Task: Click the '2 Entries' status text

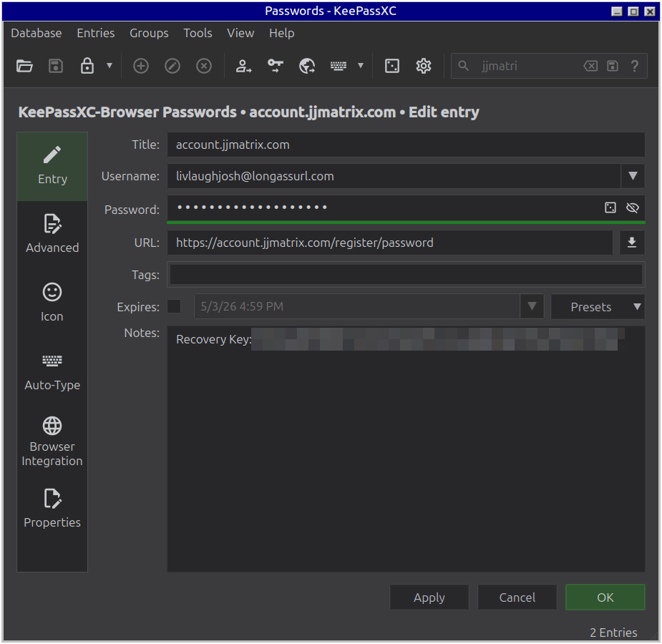Action: click(613, 633)
